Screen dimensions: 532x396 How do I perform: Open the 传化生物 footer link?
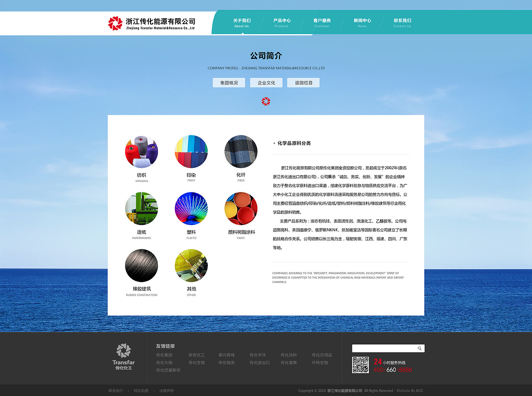pos(197,363)
